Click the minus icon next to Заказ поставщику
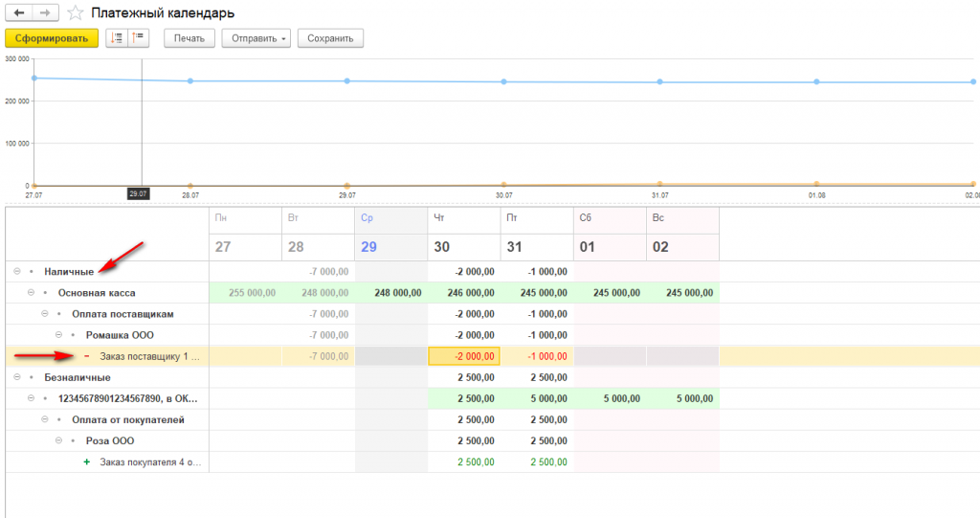 (86, 356)
